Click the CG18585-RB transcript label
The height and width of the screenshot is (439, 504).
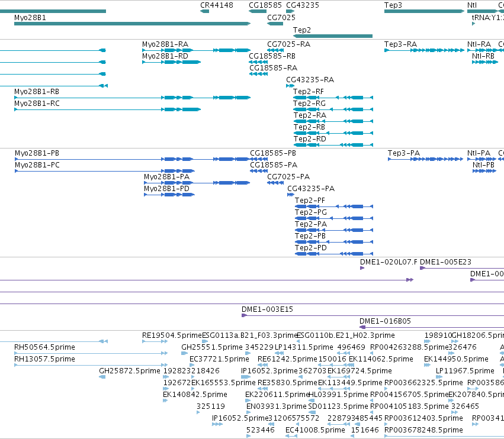coord(272,56)
